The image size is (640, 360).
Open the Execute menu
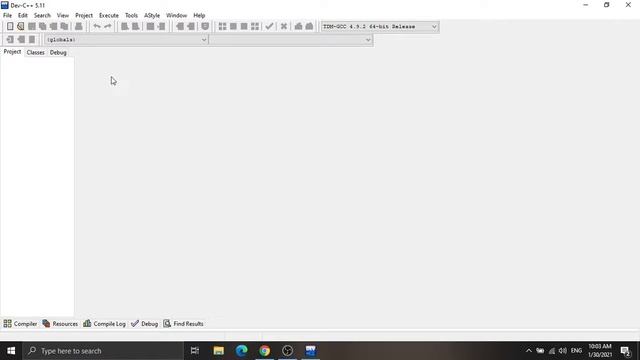(109, 16)
